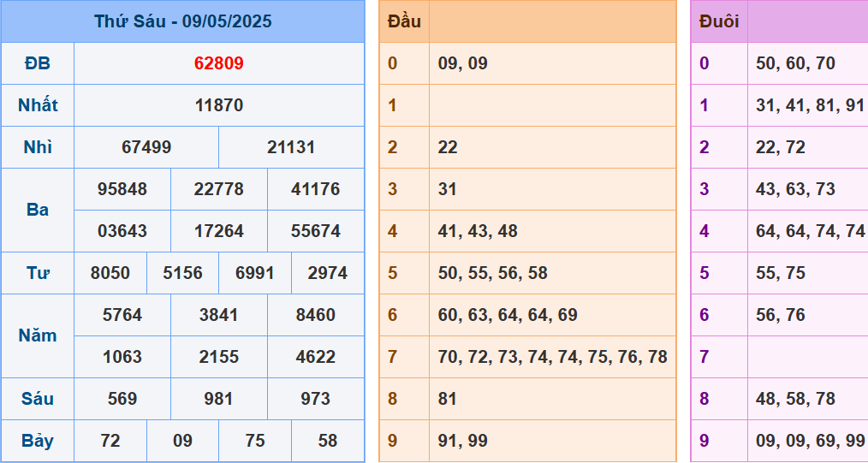
Task: Select the Đầu 8 value 81
Action: (448, 400)
